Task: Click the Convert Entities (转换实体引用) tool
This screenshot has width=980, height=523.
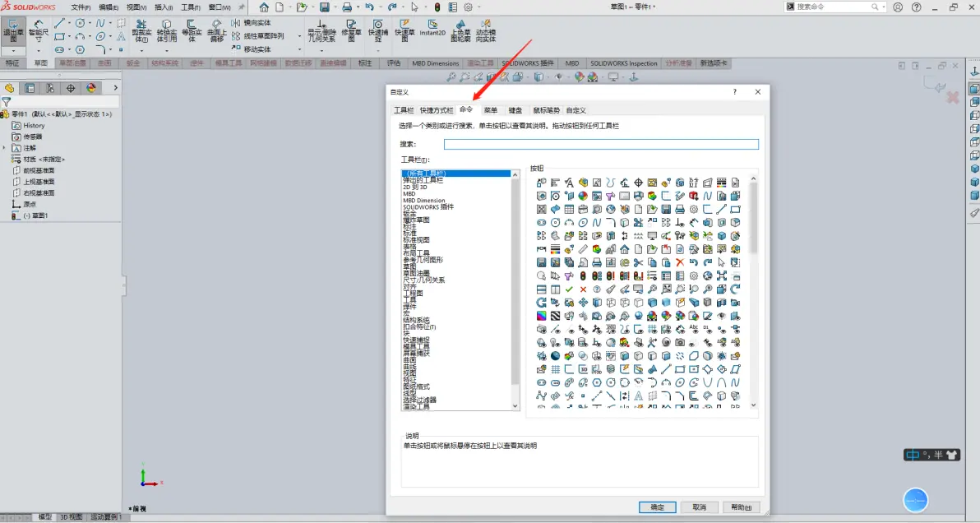Action: pos(166,30)
